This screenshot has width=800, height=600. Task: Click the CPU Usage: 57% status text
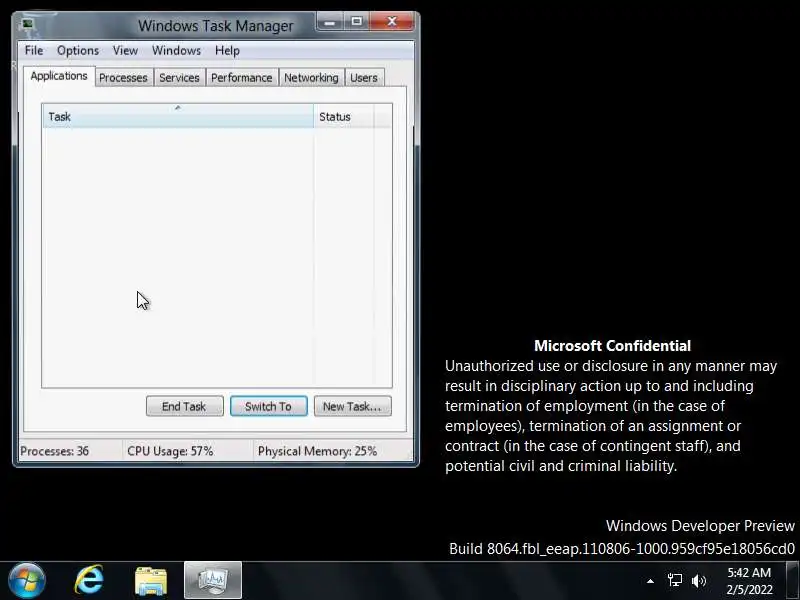coord(170,451)
